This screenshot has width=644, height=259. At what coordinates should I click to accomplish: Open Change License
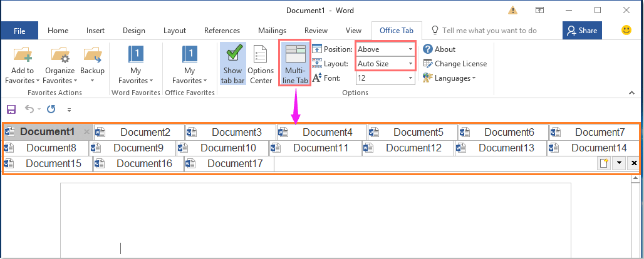455,64
